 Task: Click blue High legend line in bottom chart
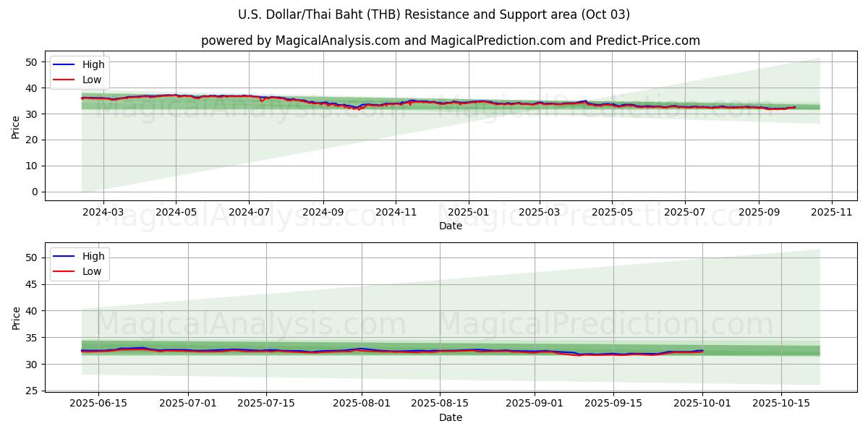64,257
